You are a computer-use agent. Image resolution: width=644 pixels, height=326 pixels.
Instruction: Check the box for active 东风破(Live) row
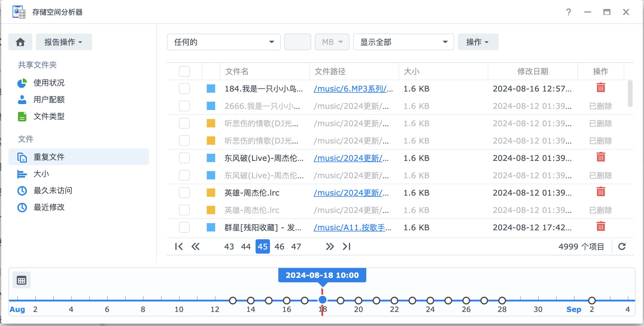pyautogui.click(x=184, y=158)
